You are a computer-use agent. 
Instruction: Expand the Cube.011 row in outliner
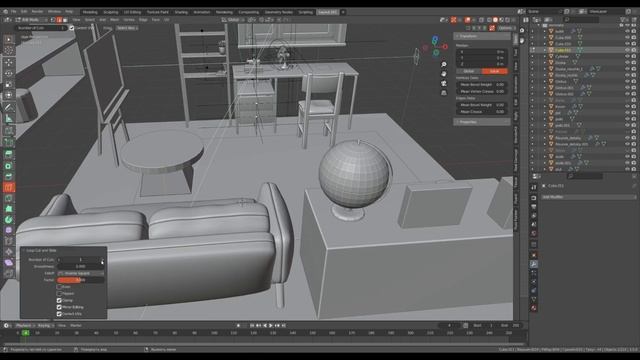[544, 50]
